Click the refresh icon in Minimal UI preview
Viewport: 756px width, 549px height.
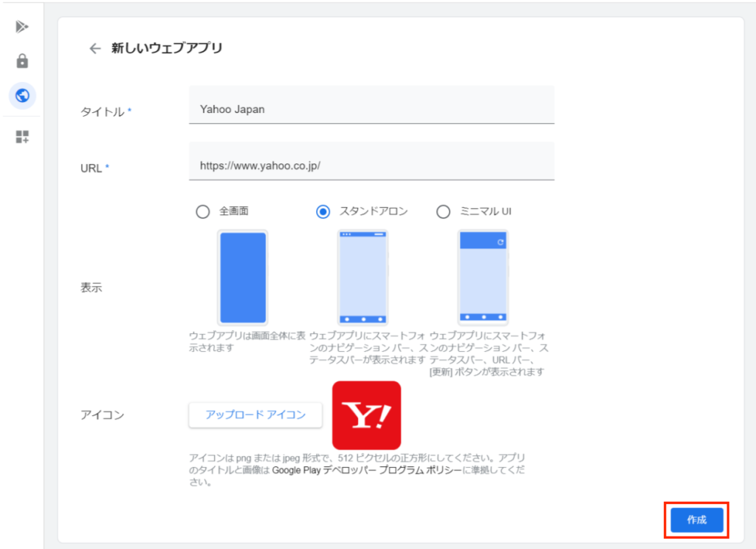tap(501, 242)
